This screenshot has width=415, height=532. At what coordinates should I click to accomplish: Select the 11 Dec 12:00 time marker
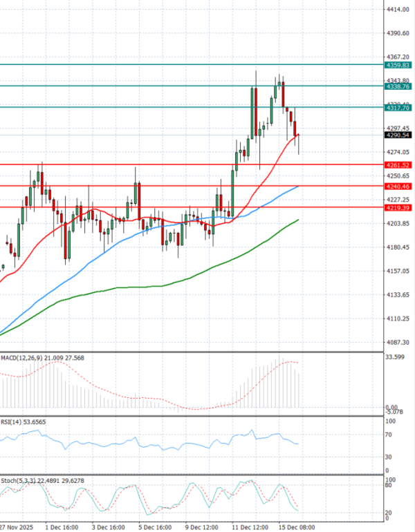(x=249, y=525)
